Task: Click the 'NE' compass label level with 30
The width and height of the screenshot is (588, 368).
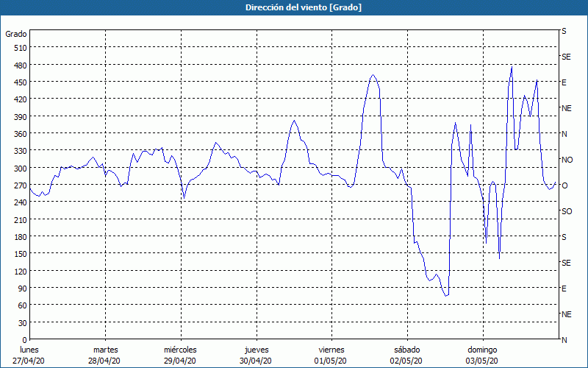Action: (x=567, y=314)
